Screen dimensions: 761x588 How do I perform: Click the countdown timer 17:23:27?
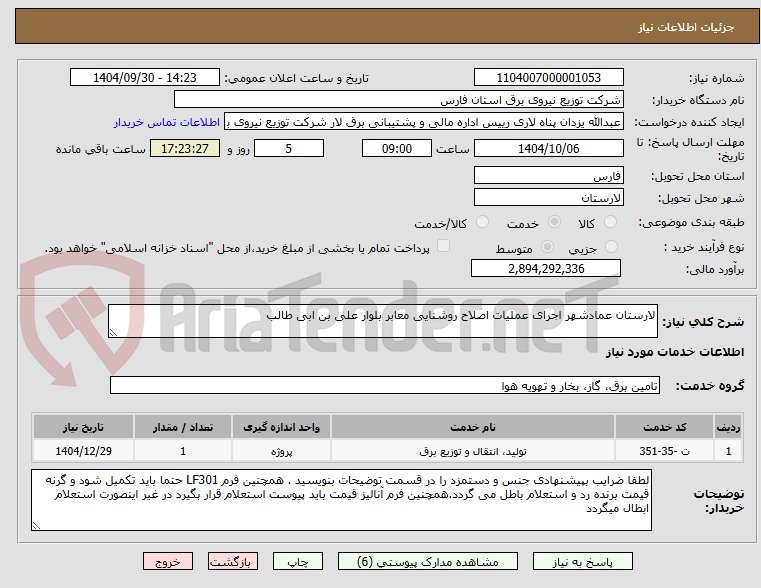coord(185,148)
